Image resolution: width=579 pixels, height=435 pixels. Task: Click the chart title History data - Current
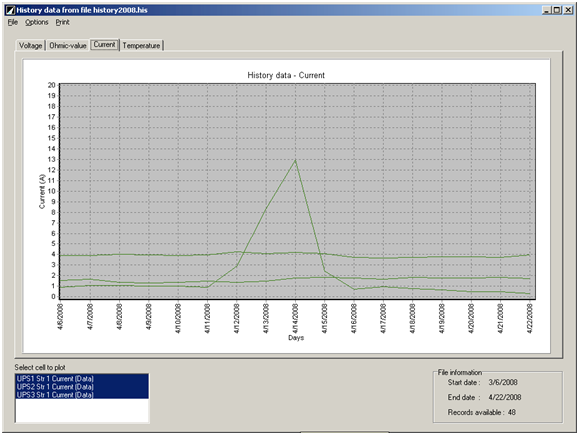(x=286, y=75)
